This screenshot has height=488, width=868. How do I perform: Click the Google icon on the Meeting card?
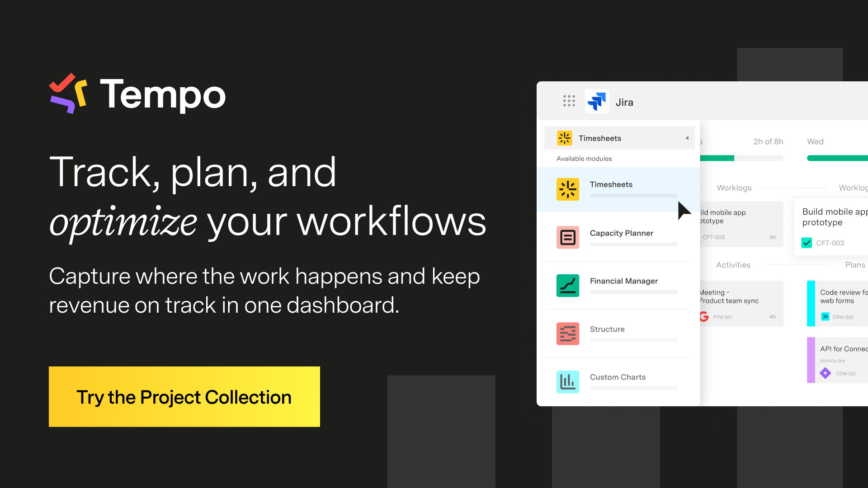click(704, 317)
